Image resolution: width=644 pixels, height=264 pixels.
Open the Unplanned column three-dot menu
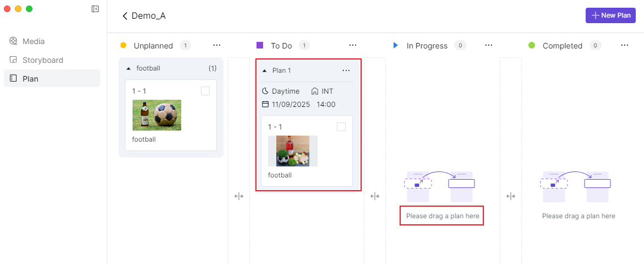[x=217, y=45]
